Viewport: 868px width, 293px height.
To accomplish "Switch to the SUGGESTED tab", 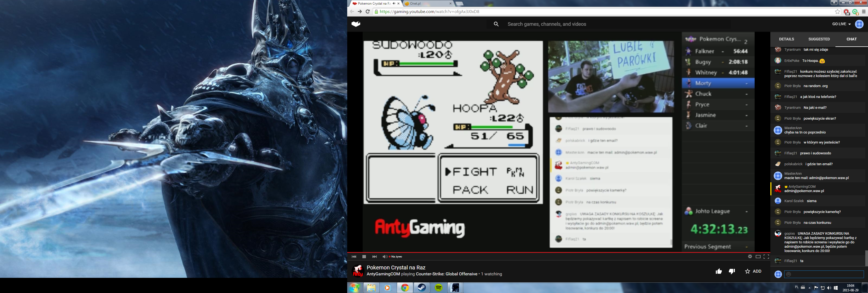I will coord(819,39).
